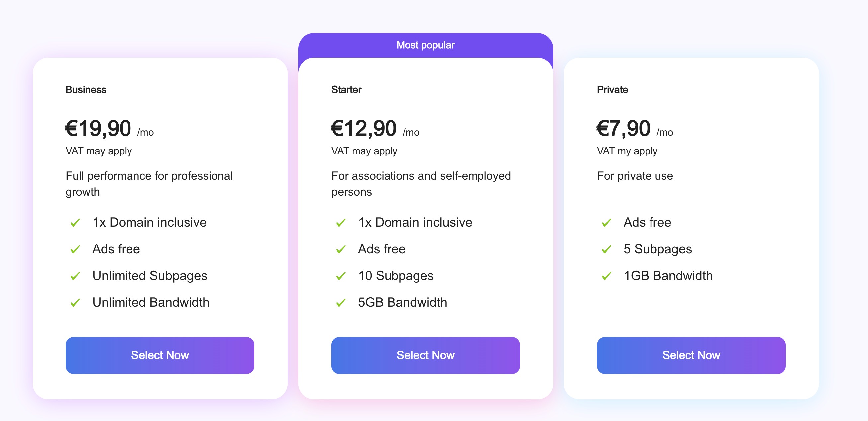Click the checkmark next to 1GB Bandwidth
The height and width of the screenshot is (421, 868).
pos(607,276)
